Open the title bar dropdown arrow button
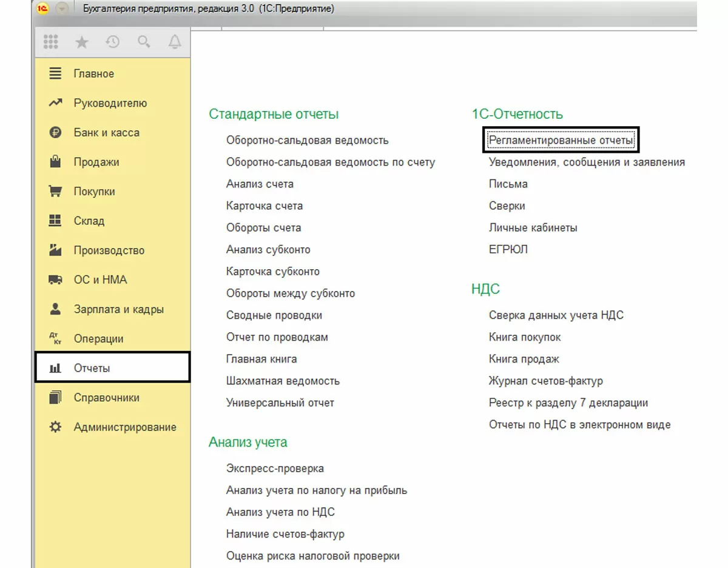728x568 pixels. tap(62, 8)
